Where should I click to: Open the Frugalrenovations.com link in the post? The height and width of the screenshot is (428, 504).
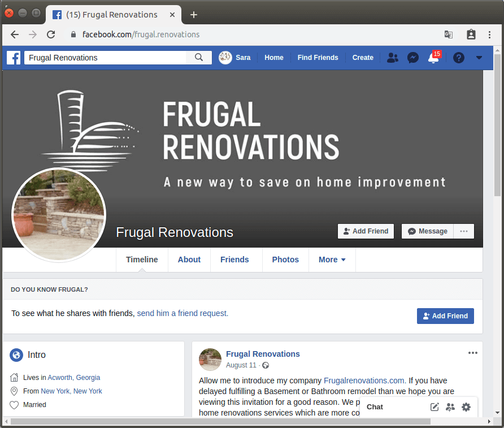point(365,381)
